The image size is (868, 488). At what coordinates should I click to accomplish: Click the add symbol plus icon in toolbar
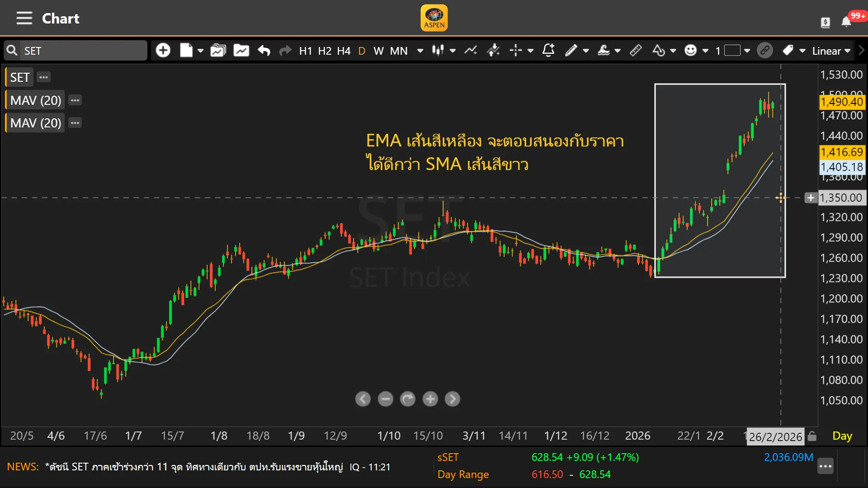pos(163,50)
